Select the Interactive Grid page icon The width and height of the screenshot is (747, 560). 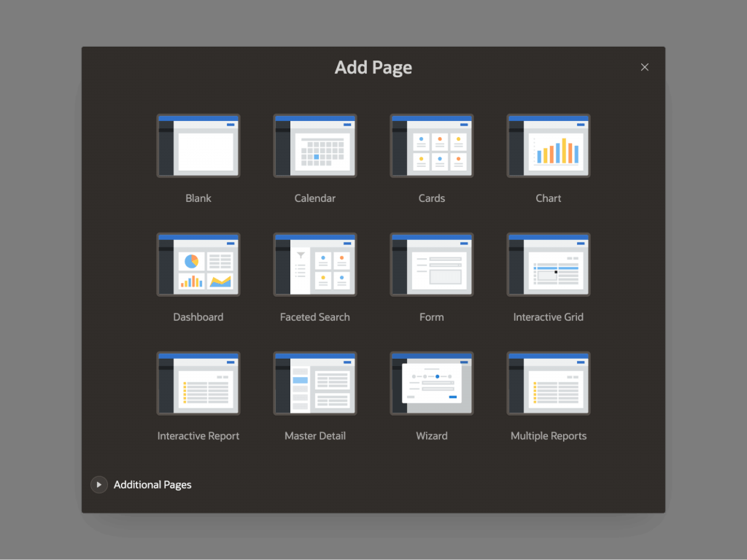[x=549, y=265]
